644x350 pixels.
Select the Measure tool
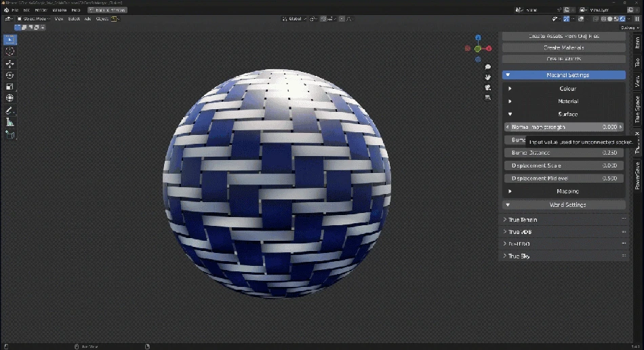10,122
